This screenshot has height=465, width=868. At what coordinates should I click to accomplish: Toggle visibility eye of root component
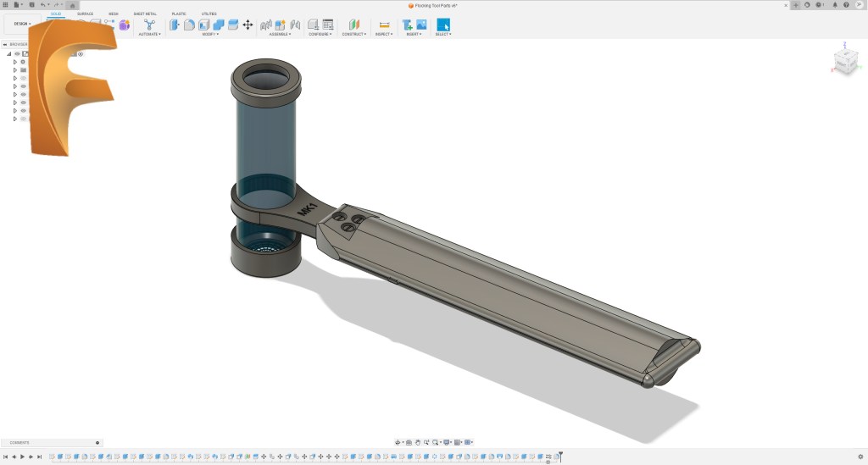(x=17, y=53)
